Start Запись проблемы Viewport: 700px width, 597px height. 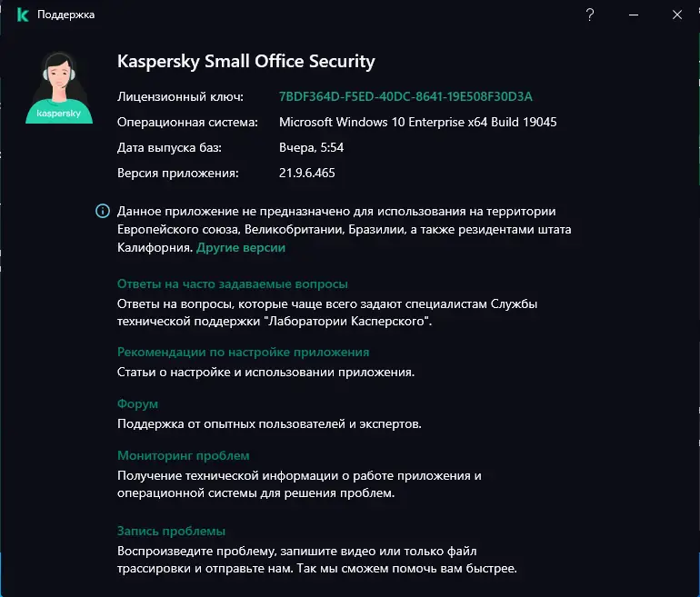coord(171,531)
